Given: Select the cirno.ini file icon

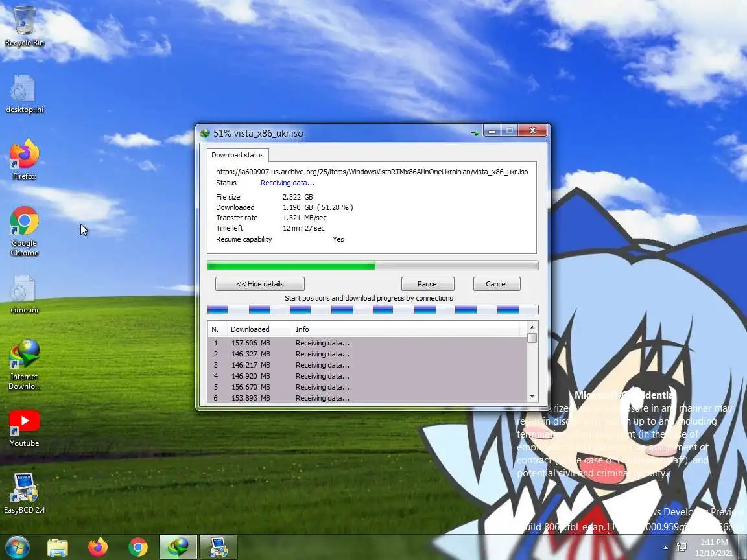Looking at the screenshot, I should (24, 294).
